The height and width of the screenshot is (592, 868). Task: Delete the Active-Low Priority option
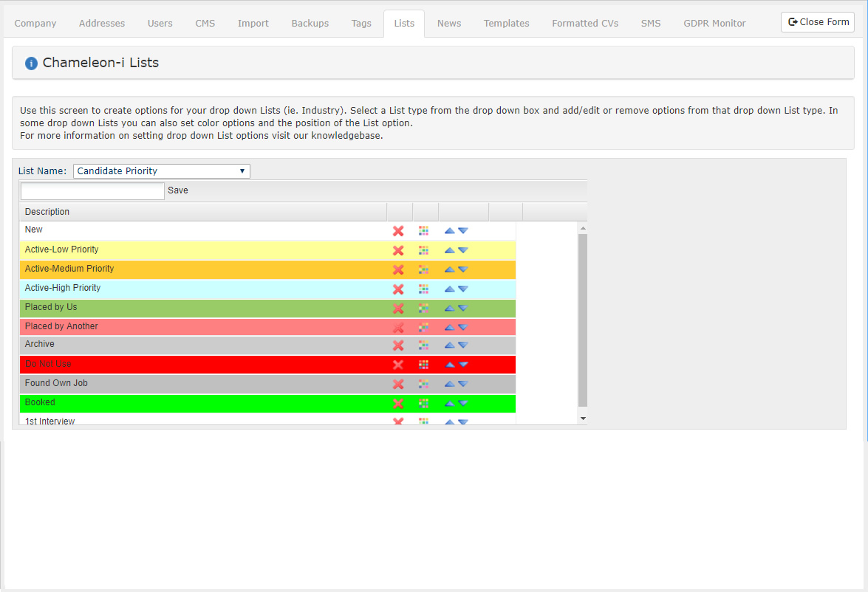pos(398,251)
